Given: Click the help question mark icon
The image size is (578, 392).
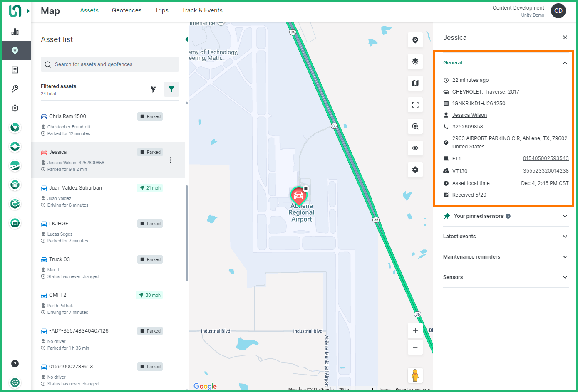Looking at the screenshot, I should click(15, 364).
